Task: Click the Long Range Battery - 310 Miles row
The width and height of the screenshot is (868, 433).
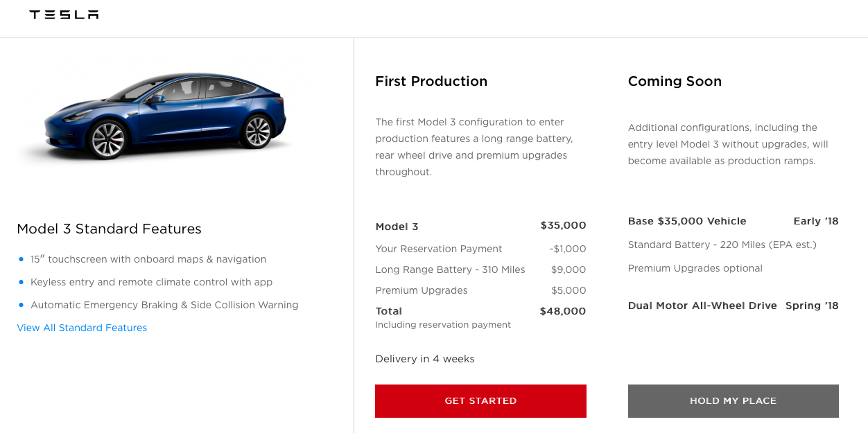Action: point(480,269)
